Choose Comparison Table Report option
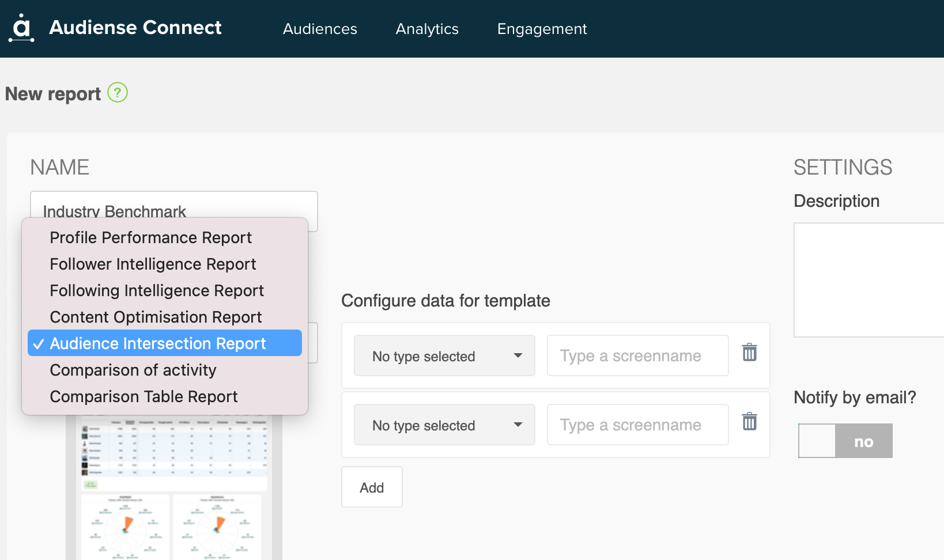This screenshot has width=944, height=560. point(165,396)
